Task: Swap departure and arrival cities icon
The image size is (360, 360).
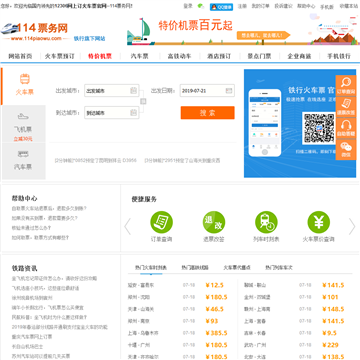Action: click(143, 101)
